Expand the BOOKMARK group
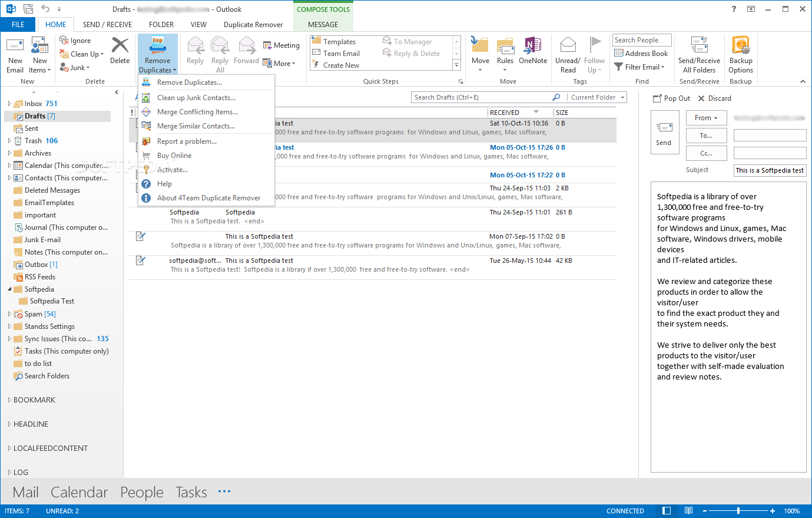The width and height of the screenshot is (812, 518). [9, 400]
